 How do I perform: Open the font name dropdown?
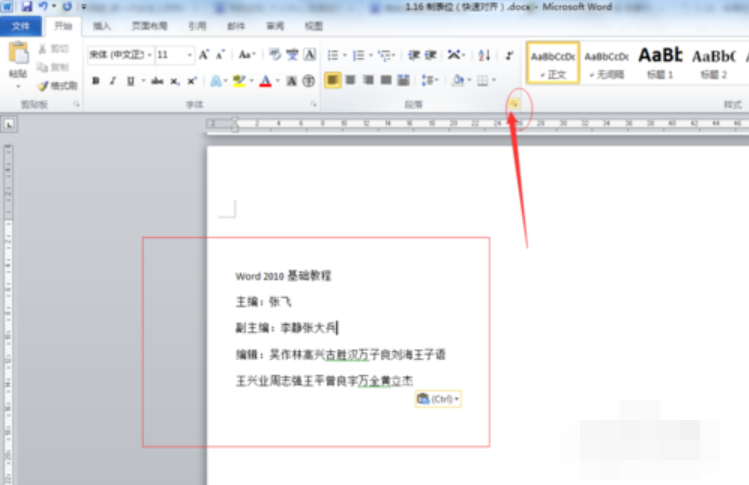click(x=120, y=55)
